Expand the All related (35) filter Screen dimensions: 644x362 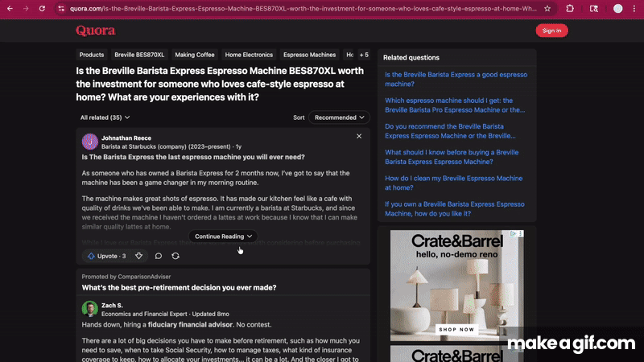click(x=105, y=117)
